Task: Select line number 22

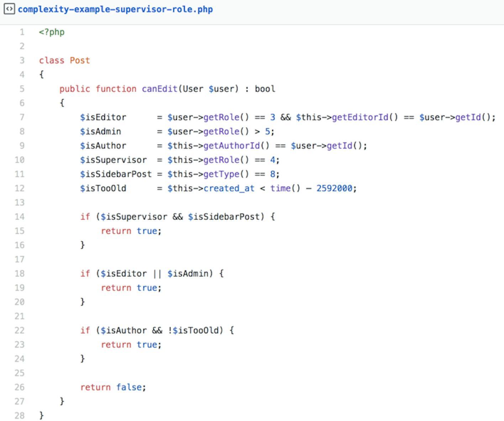Action: point(20,331)
